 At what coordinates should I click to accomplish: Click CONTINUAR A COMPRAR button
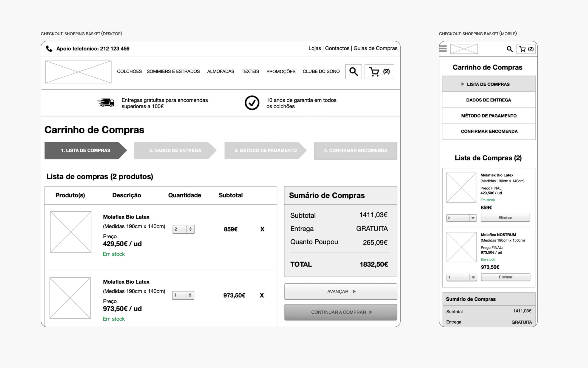tap(341, 312)
